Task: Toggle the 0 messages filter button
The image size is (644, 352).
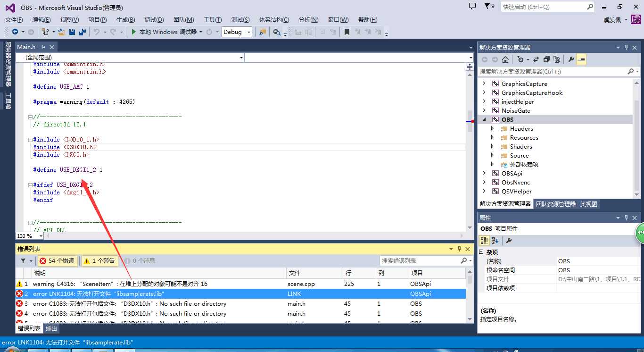Action: pyautogui.click(x=140, y=260)
